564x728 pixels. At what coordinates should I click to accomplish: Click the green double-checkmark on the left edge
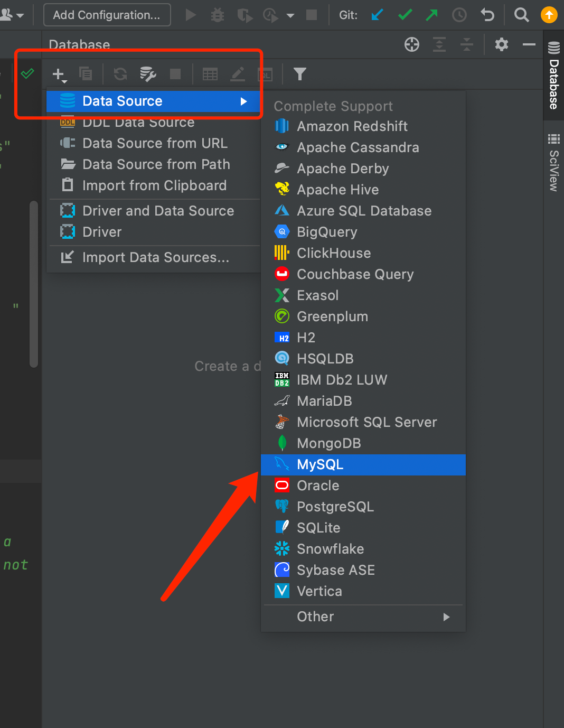(27, 73)
